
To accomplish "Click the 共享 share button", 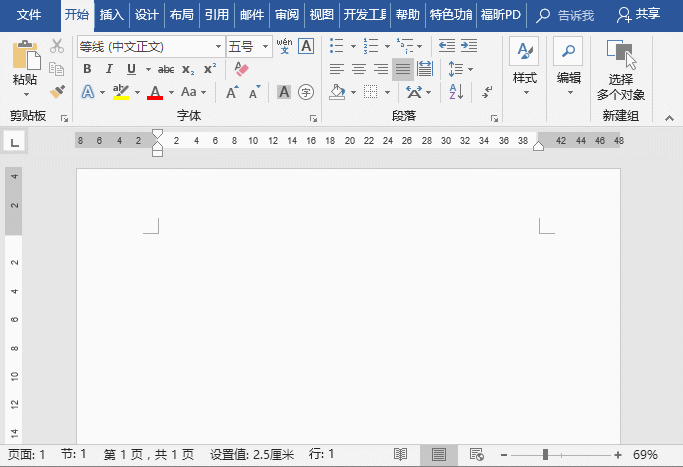I will coord(639,15).
